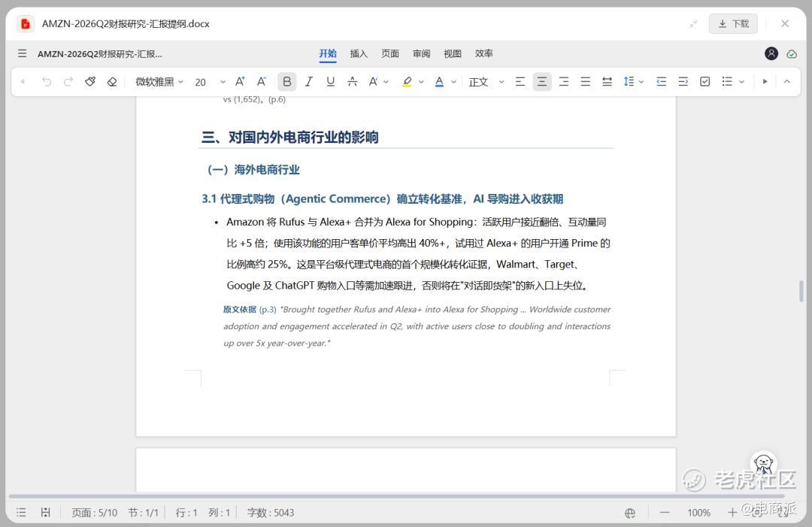
Task: Open superscript/subscript options dropdown
Action: tap(386, 81)
